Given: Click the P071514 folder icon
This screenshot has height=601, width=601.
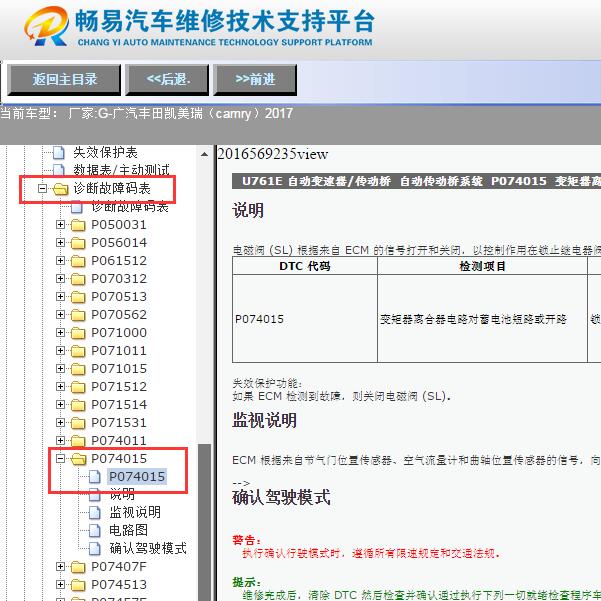Looking at the screenshot, I should tap(78, 405).
